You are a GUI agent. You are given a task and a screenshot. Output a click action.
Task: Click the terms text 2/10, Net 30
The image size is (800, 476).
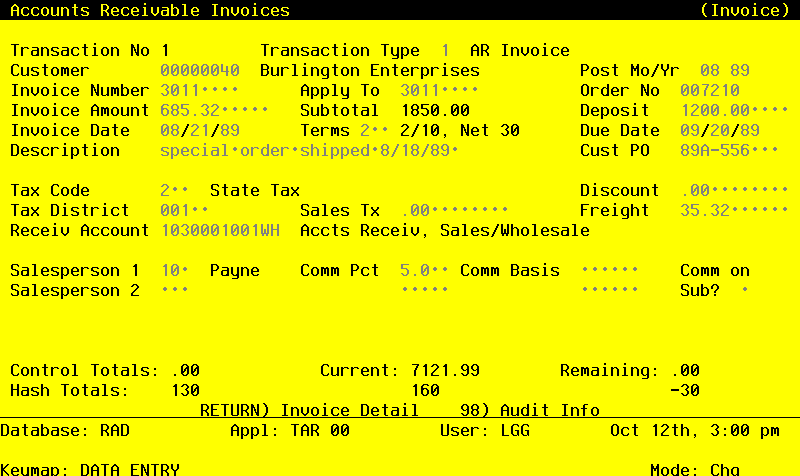(x=460, y=131)
